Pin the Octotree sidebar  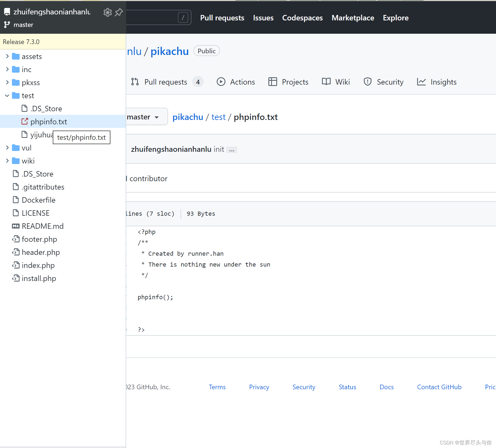tap(119, 12)
